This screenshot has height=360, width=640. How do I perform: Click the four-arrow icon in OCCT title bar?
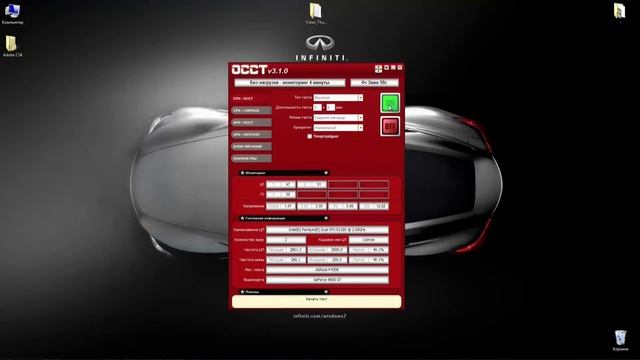(x=378, y=69)
